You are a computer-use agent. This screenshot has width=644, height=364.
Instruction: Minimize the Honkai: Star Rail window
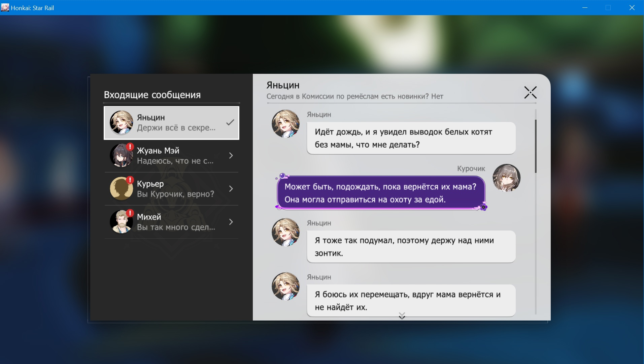585,7
